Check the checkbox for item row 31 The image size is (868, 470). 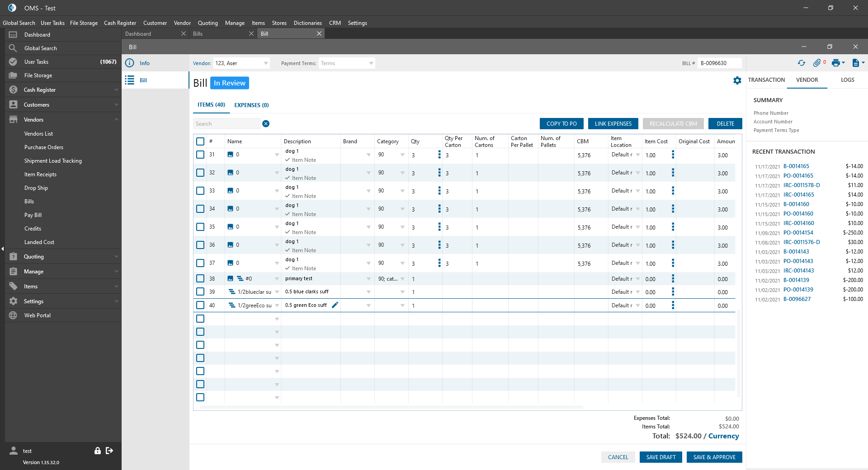pos(200,155)
